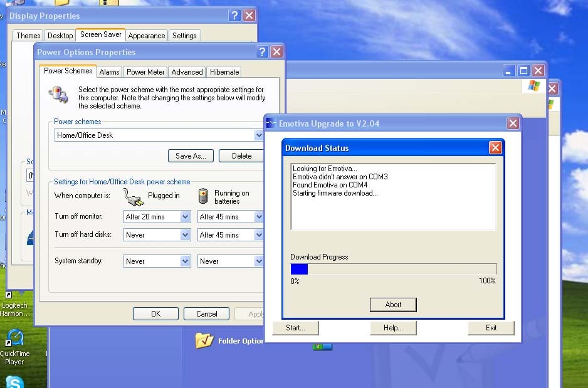588x388 pixels.
Task: Switch to the Alarms tab
Action: click(110, 72)
